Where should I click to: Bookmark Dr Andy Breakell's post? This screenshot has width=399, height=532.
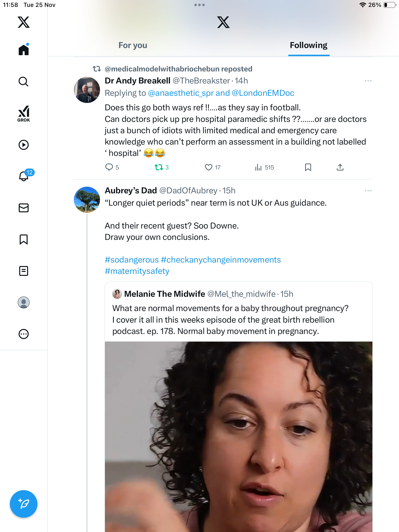[x=308, y=167]
